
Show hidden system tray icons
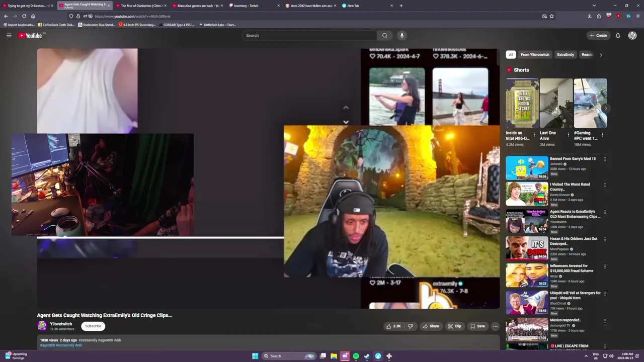[586, 356]
